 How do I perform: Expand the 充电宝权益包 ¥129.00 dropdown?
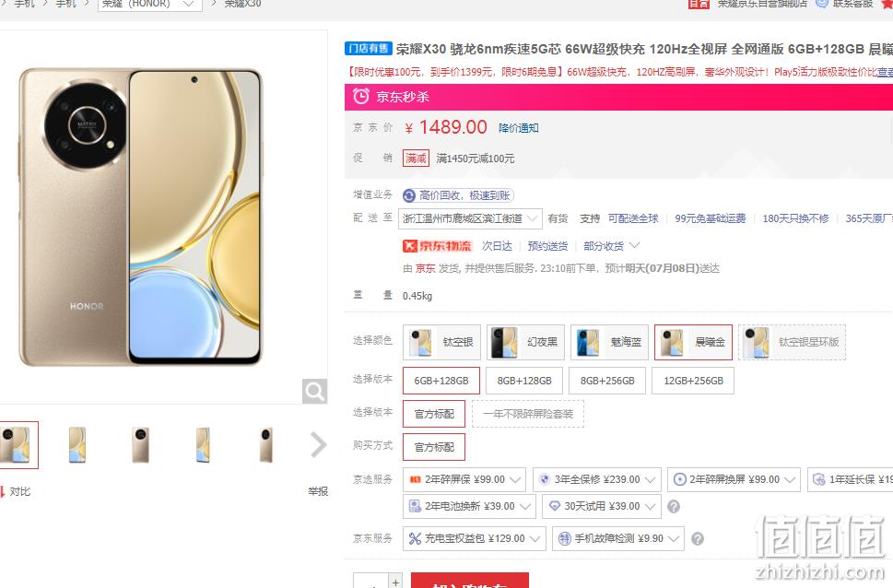[475, 539]
